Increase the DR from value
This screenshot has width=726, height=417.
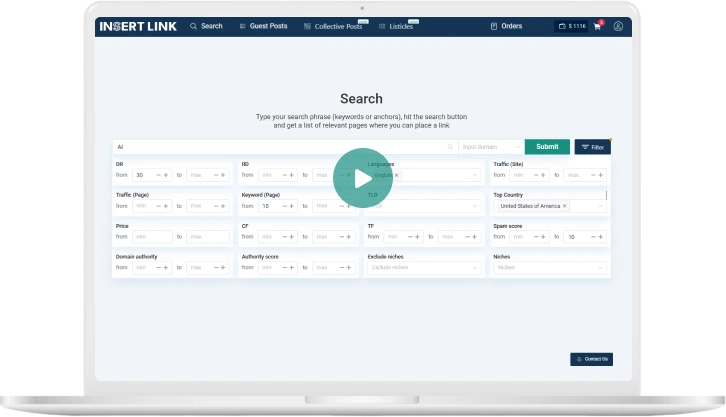click(166, 175)
